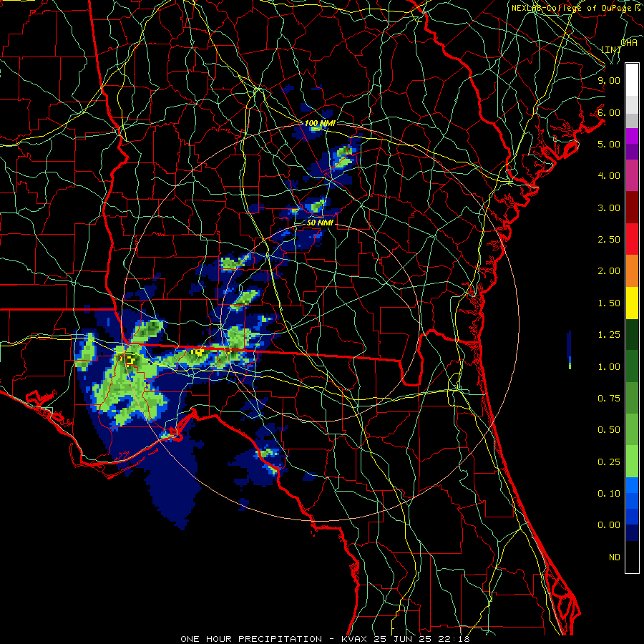Click the OHA product code label
This screenshot has height=644, width=644.
pyautogui.click(x=629, y=42)
